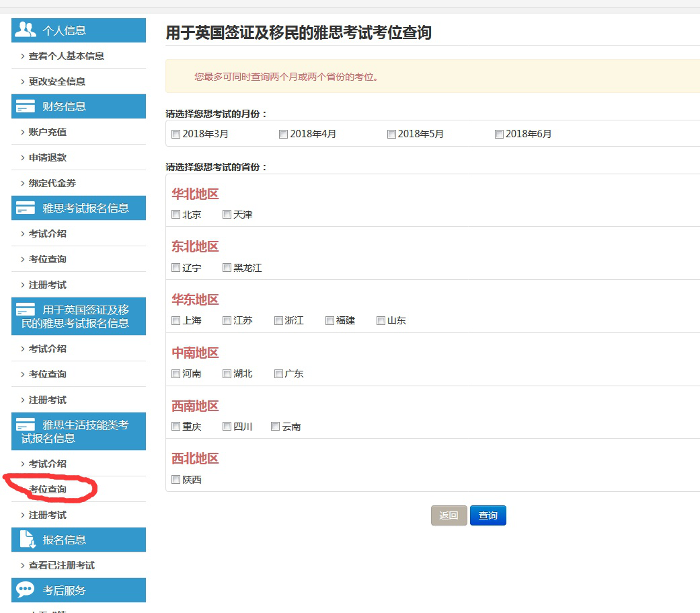Open 账户充值 in the sidebar

[x=47, y=132]
